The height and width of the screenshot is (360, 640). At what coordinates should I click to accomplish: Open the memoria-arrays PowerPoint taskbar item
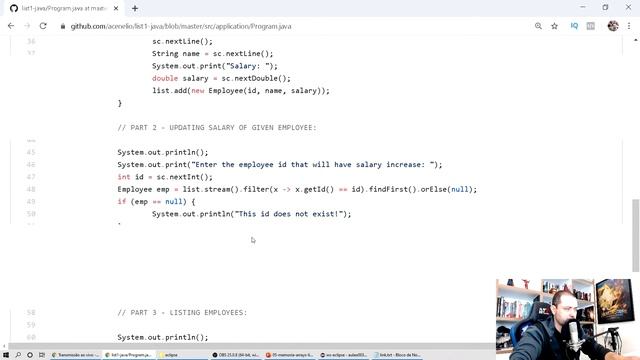[x=289, y=355]
